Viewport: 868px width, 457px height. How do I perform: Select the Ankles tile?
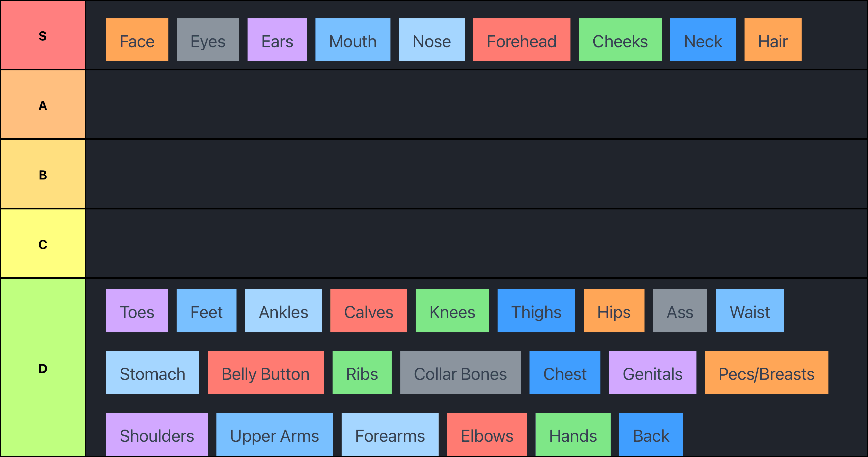click(283, 311)
